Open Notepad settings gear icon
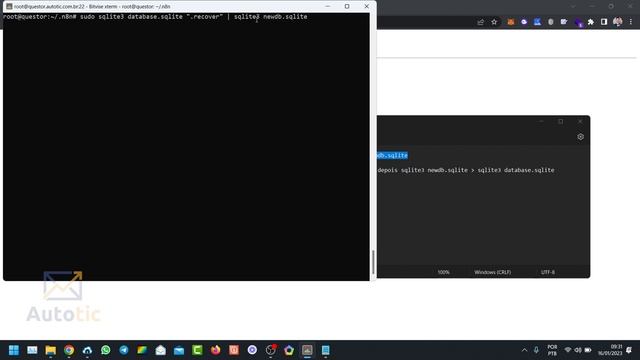 click(580, 137)
